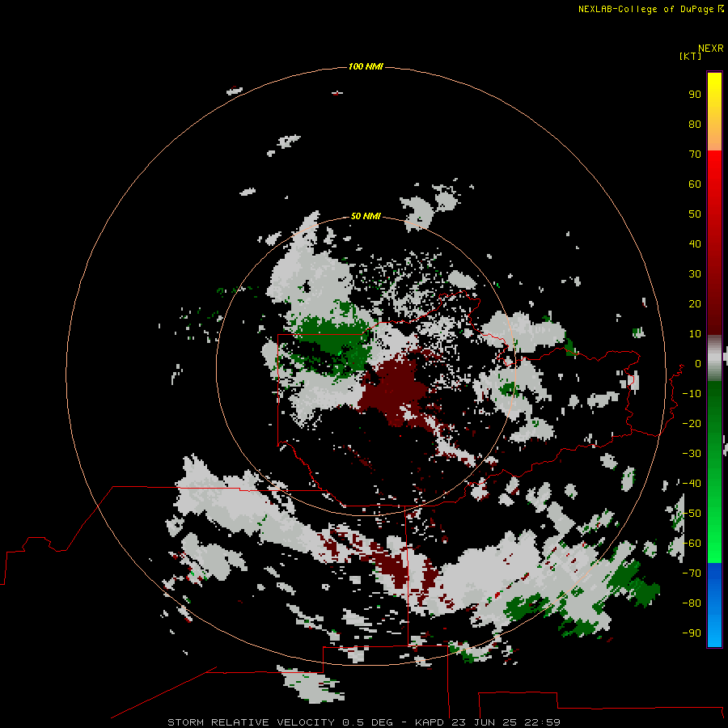Click the 50 NMI range ring label
The image size is (728, 728).
(x=366, y=216)
